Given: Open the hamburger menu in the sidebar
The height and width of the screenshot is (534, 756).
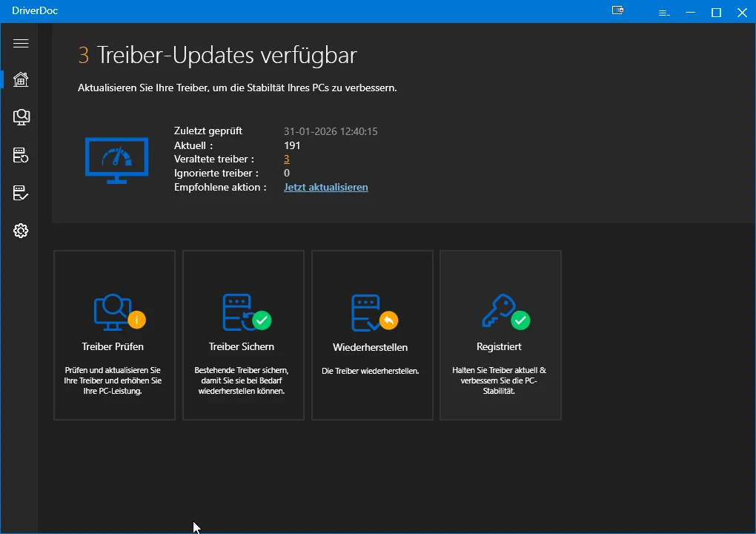Looking at the screenshot, I should click(x=21, y=44).
